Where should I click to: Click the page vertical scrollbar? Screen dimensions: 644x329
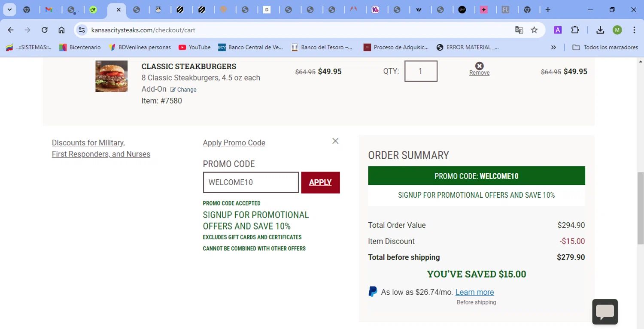click(640, 208)
